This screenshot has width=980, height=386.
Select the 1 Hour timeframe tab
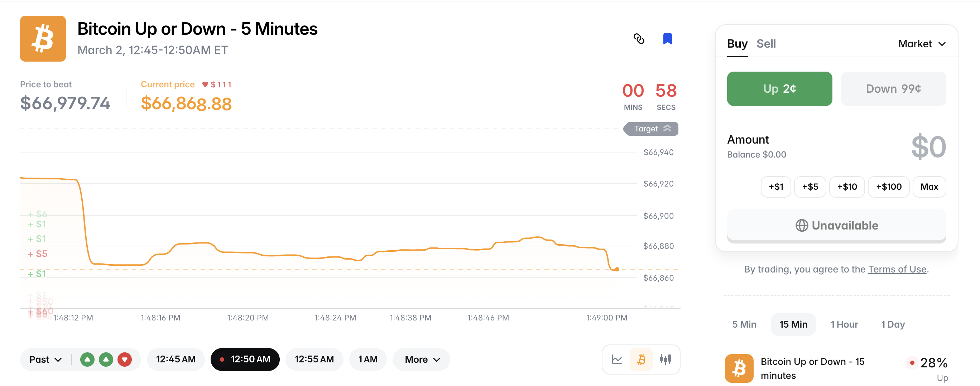[x=844, y=324]
